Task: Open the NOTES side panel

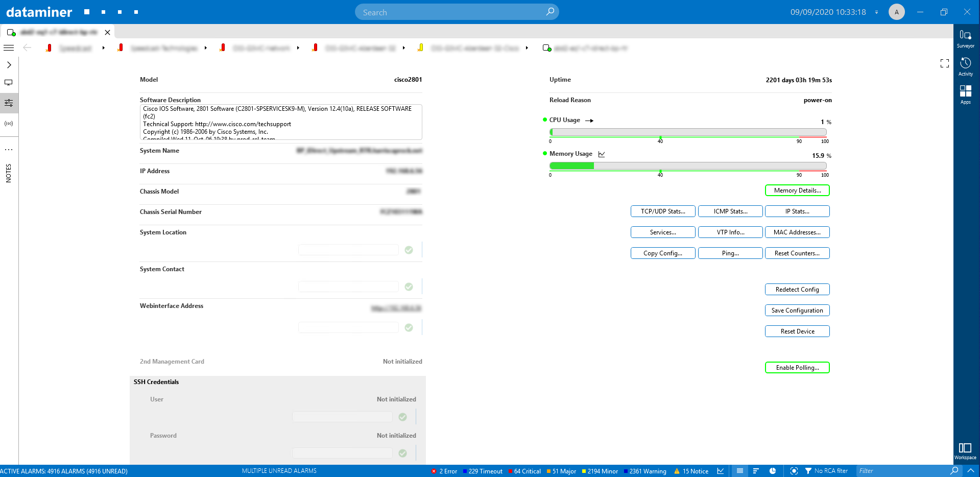Action: (9, 173)
